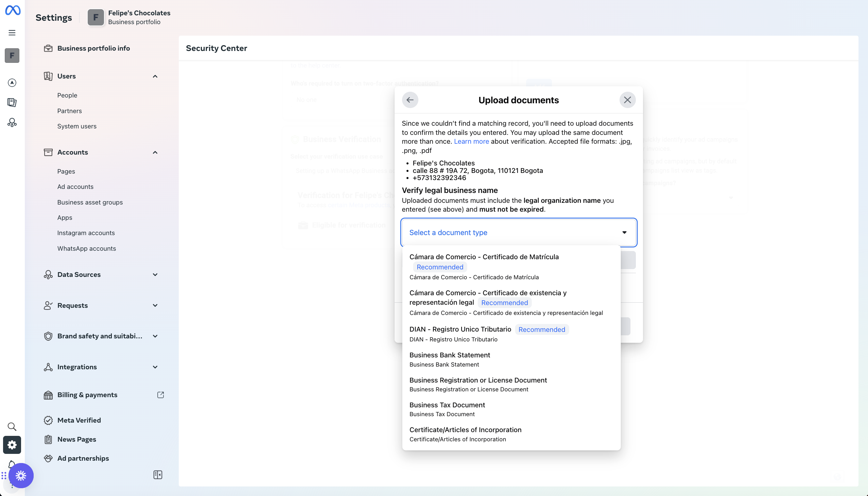
Task: Click the Users section icon
Action: [x=48, y=76]
